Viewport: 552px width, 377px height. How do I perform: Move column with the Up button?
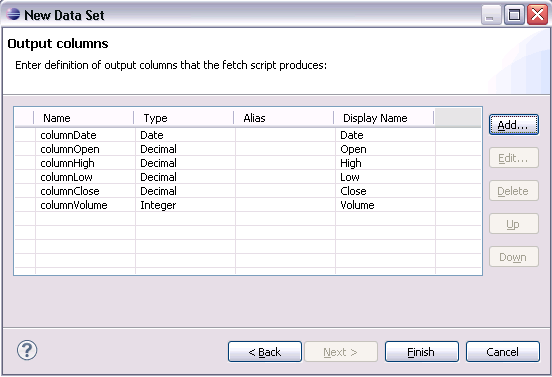[x=514, y=224]
